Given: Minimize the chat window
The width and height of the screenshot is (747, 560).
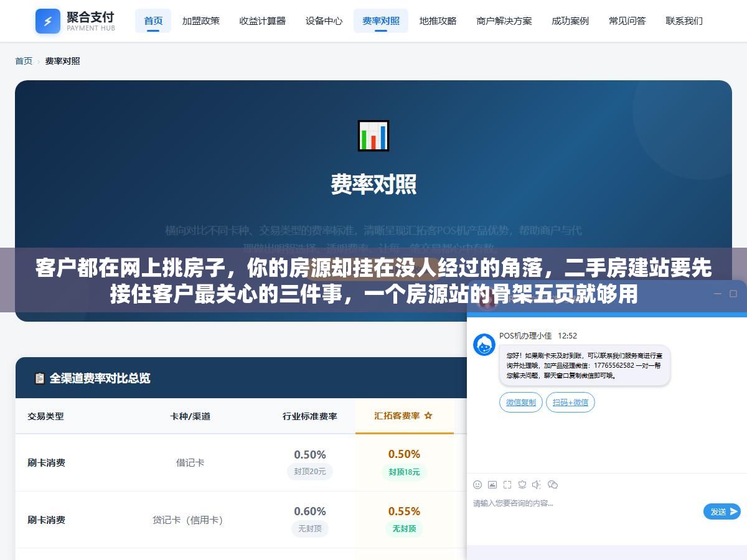Looking at the screenshot, I should pos(717,294).
